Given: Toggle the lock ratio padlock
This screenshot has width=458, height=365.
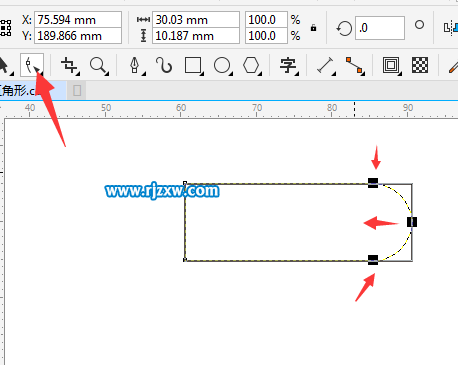Looking at the screenshot, I should [x=313, y=28].
